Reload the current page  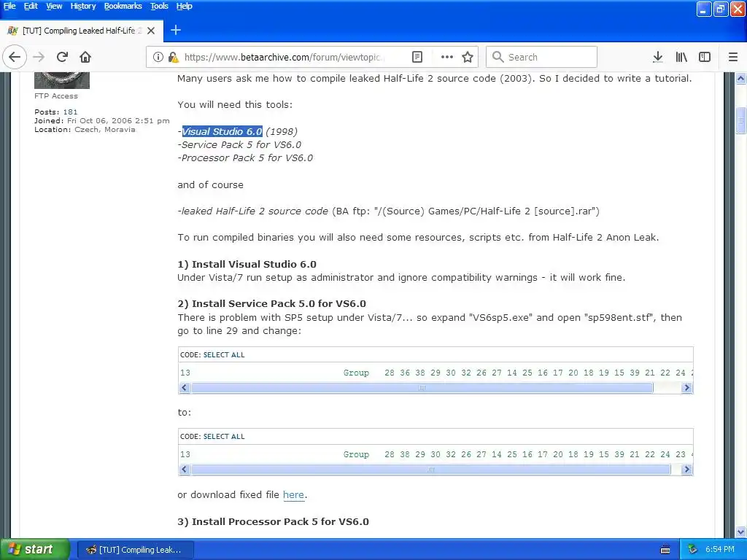point(62,57)
